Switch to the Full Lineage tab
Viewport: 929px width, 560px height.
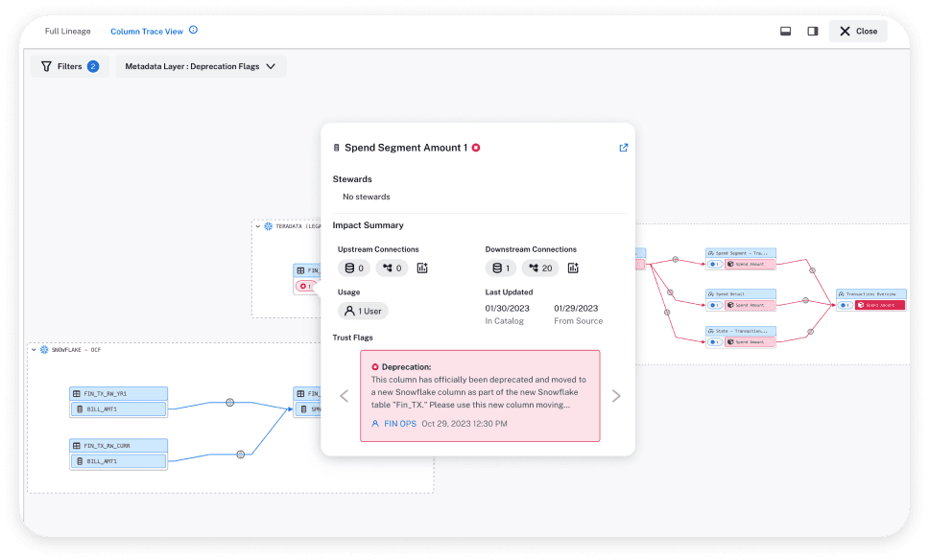(x=68, y=31)
